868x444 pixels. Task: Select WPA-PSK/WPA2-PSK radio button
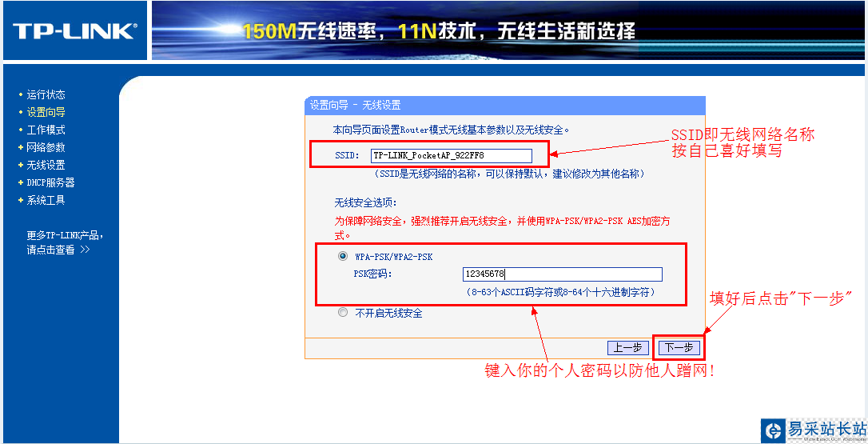(342, 257)
